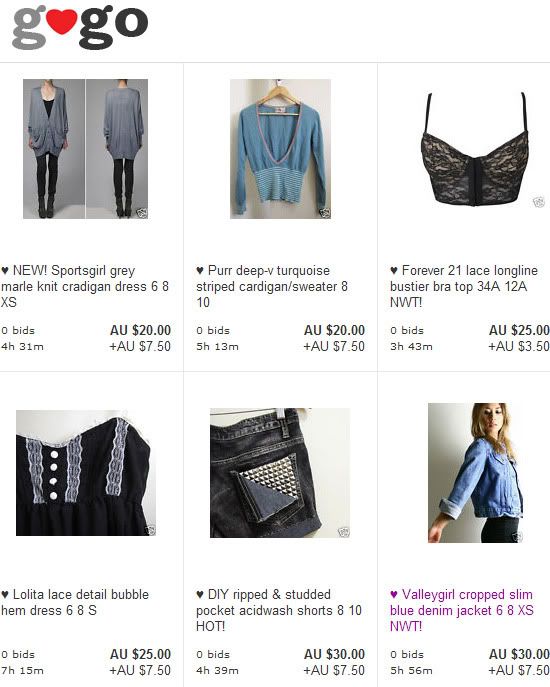This screenshot has height=687, width=550.
Task: Click watermark icon on turquoise sweater photo
Action: 325,213
